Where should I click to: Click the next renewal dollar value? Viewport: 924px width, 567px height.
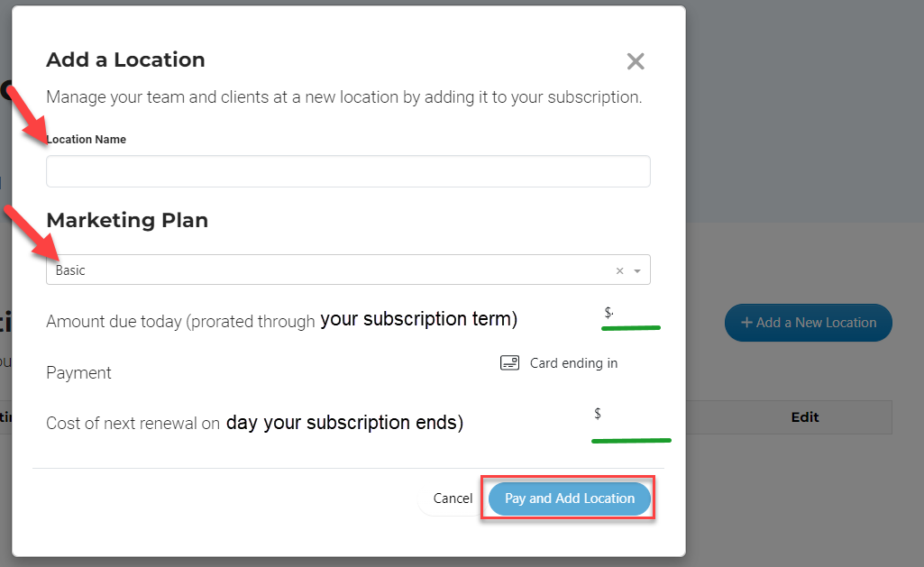[x=598, y=414]
